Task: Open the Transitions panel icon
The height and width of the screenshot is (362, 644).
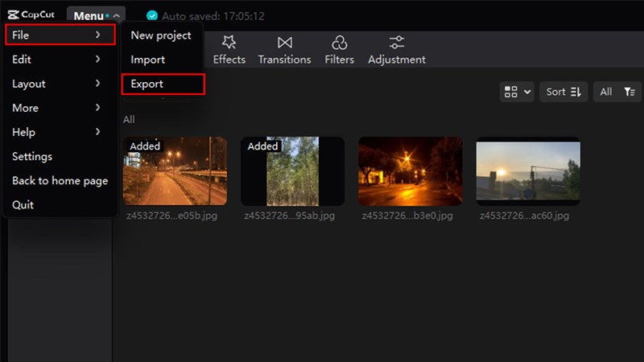Action: coord(284,43)
